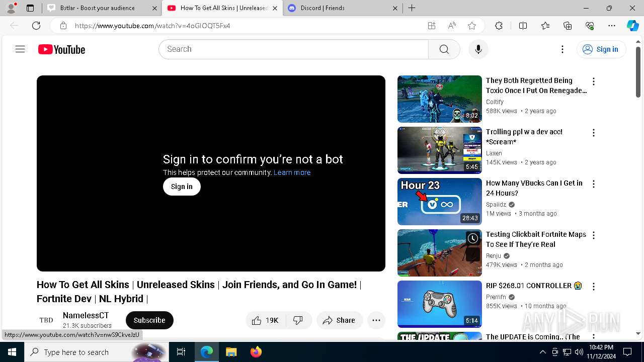
Task: Share the video
Action: coord(339,320)
